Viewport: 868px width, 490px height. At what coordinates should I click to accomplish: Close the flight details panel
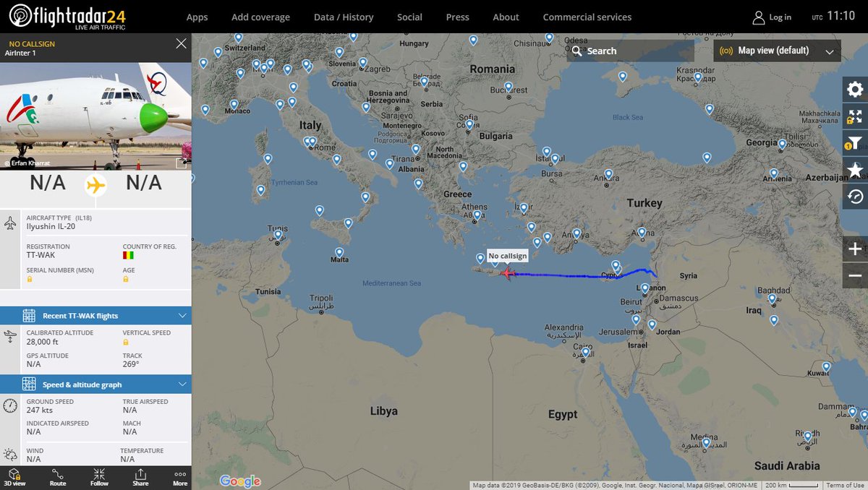pyautogui.click(x=181, y=44)
